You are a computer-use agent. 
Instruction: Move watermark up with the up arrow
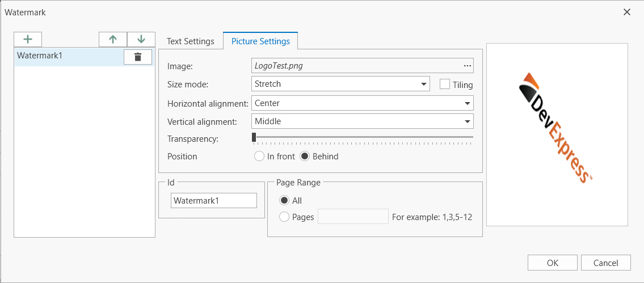[x=113, y=39]
